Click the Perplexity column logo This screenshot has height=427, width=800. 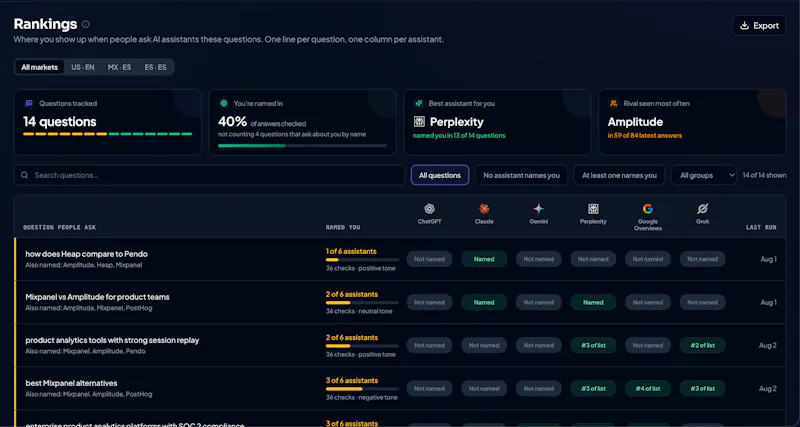pyautogui.click(x=593, y=209)
